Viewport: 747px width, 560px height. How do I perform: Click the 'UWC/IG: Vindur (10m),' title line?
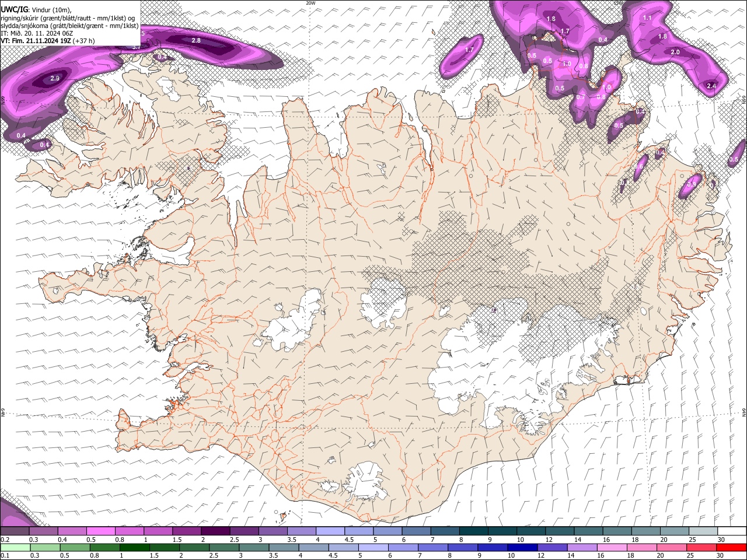[35, 9]
